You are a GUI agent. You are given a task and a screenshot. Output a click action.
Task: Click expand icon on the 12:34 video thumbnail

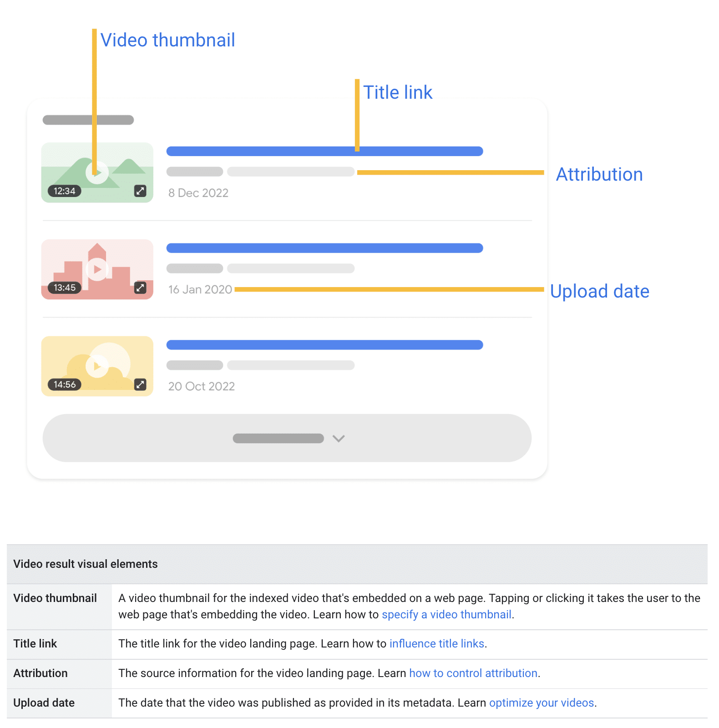pos(140,191)
